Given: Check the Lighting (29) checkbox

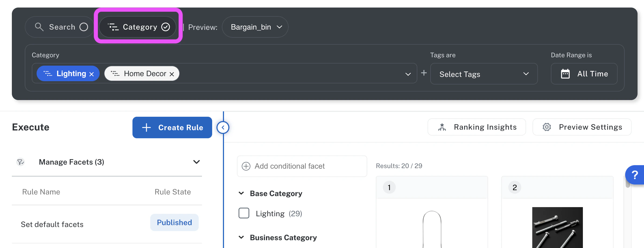Looking at the screenshot, I should click(244, 213).
